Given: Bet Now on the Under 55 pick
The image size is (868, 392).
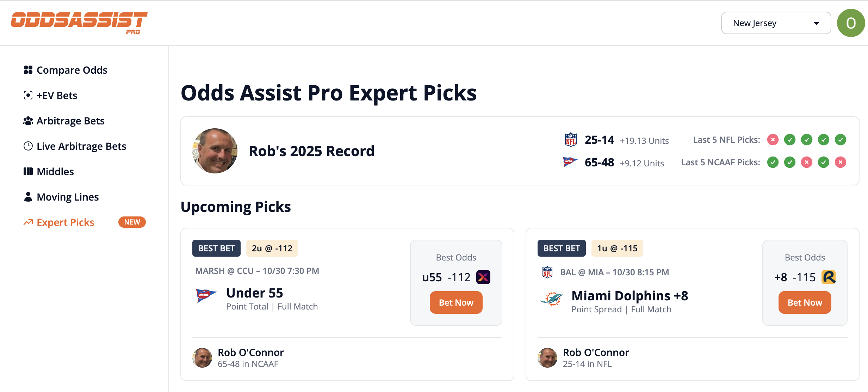Looking at the screenshot, I should pos(456,302).
